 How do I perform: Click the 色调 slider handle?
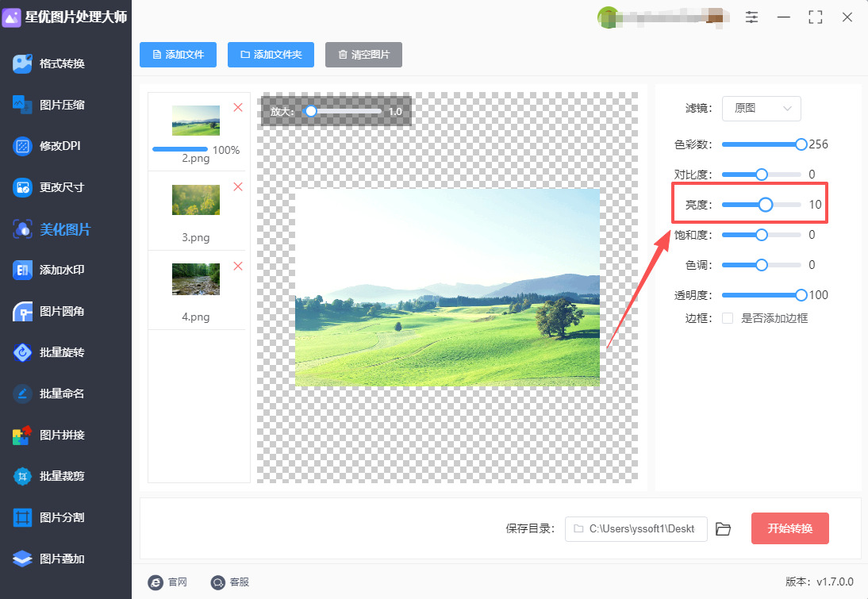pyautogui.click(x=762, y=265)
